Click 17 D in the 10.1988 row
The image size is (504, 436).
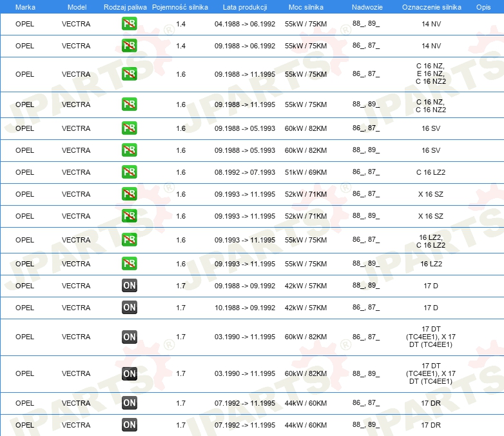(431, 308)
